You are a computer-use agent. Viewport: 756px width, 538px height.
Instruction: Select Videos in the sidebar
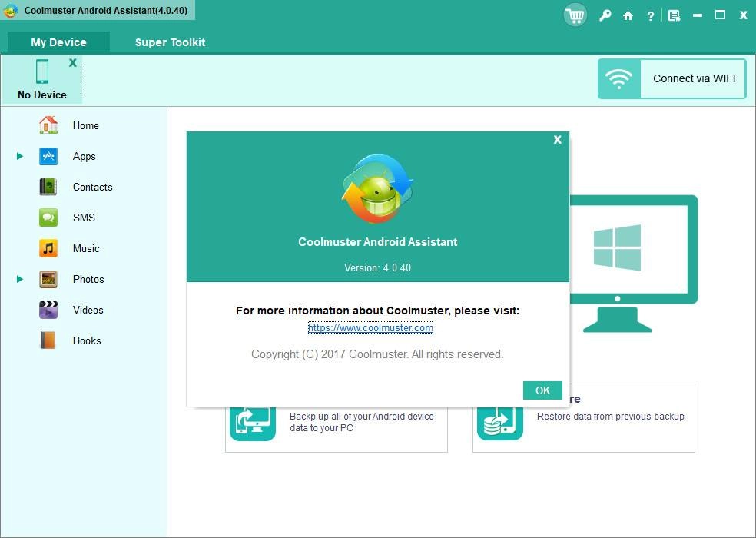pyautogui.click(x=88, y=310)
